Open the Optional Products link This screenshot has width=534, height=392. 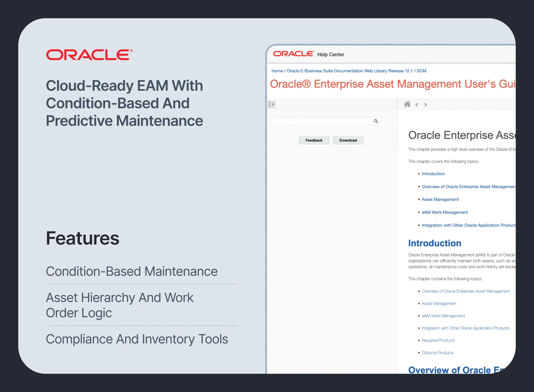point(438,353)
